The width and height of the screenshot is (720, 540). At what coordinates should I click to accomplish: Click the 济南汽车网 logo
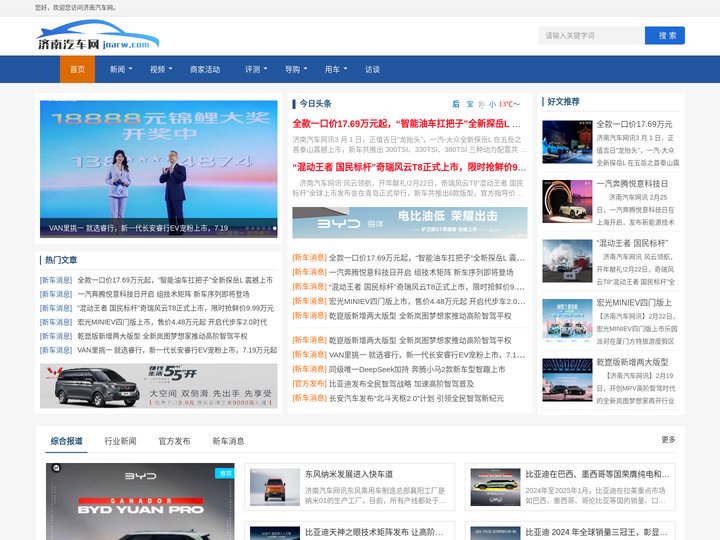(x=98, y=36)
